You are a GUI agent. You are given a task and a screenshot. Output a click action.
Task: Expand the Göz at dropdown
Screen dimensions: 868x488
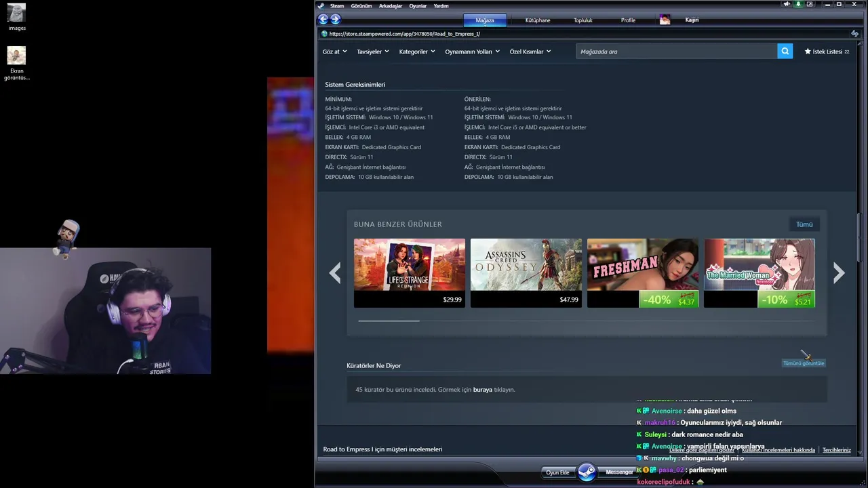[334, 52]
